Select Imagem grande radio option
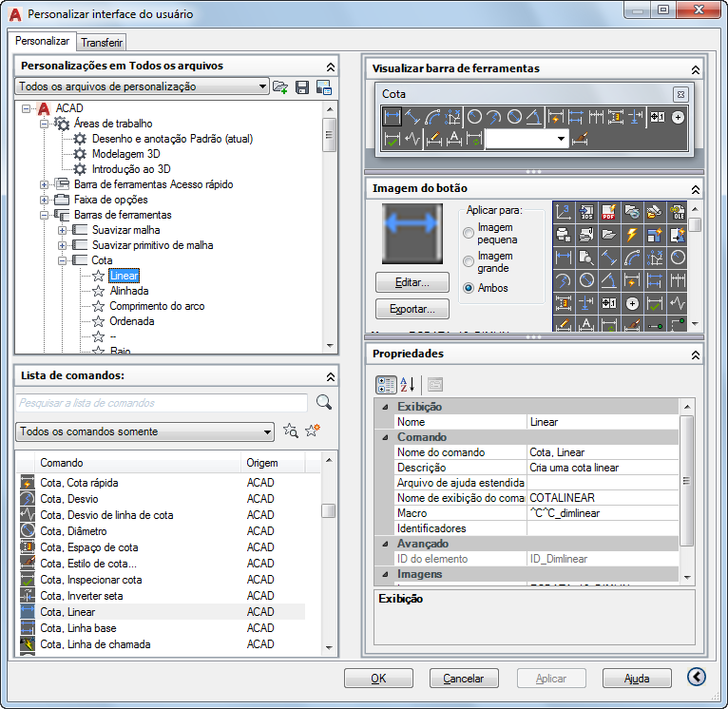Image resolution: width=728 pixels, height=709 pixels. (469, 261)
